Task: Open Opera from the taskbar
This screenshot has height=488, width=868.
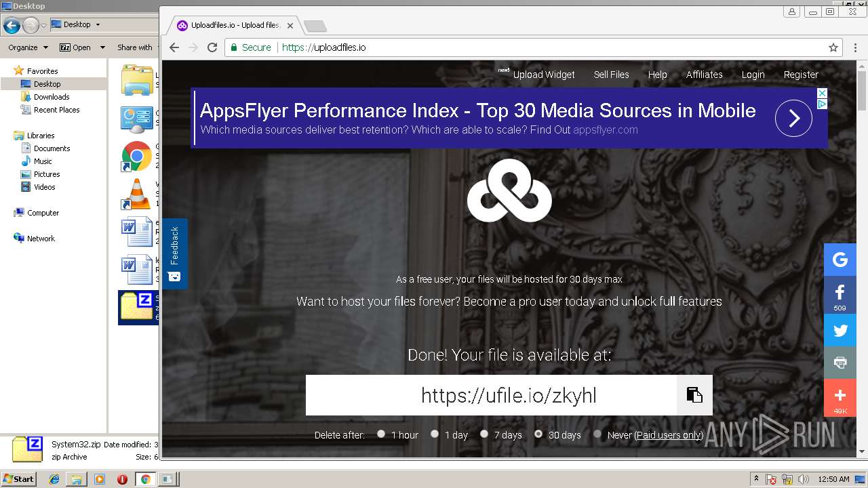Action: 122,479
